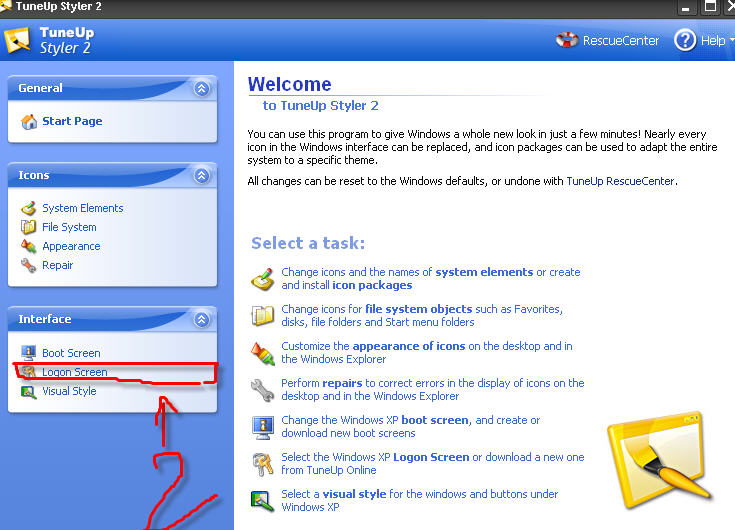Open System Elements in the sidebar

coord(82,208)
